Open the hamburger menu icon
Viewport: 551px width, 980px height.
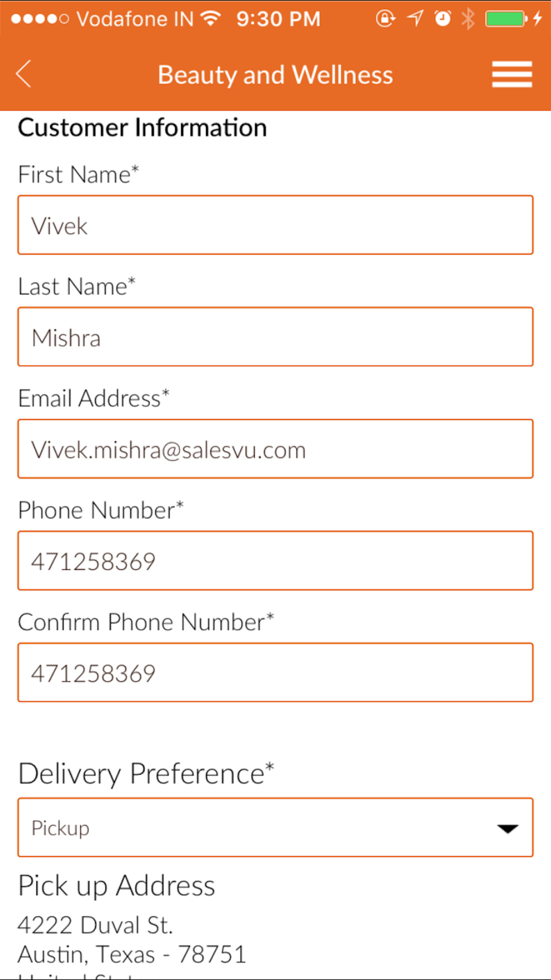pyautogui.click(x=512, y=74)
